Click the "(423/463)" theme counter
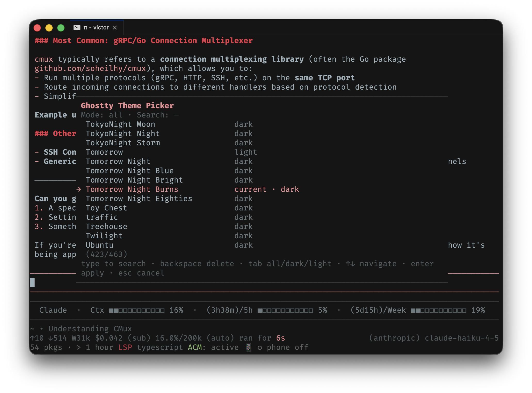This screenshot has width=532, height=393. tap(106, 255)
